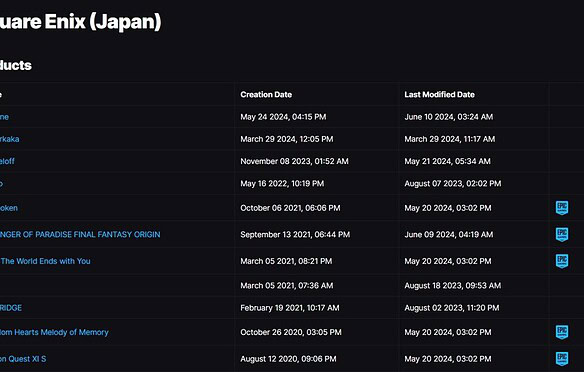The image size is (584, 372).
Task: Select the creation date August 12 2020, 09:06 PM
Action: click(288, 359)
